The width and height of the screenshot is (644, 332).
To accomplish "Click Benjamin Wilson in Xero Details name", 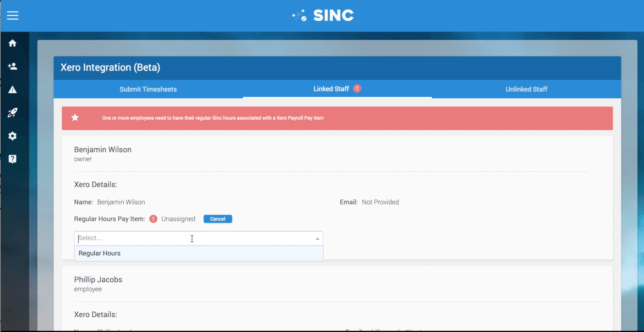I will tap(121, 202).
